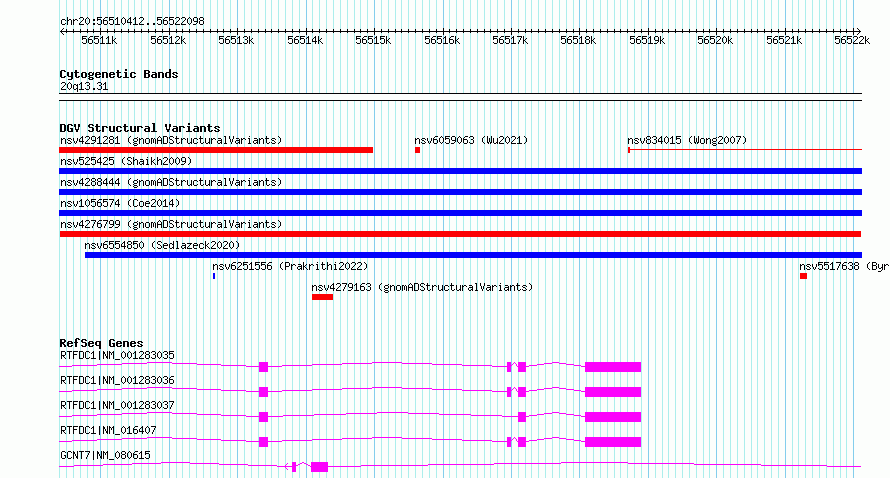The height and width of the screenshot is (478, 890).
Task: Click the large last exon of RTFDC1 NM_001283035
Action: point(613,367)
